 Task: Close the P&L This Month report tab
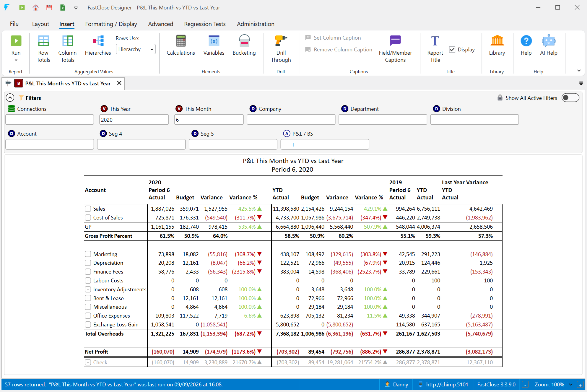click(119, 83)
